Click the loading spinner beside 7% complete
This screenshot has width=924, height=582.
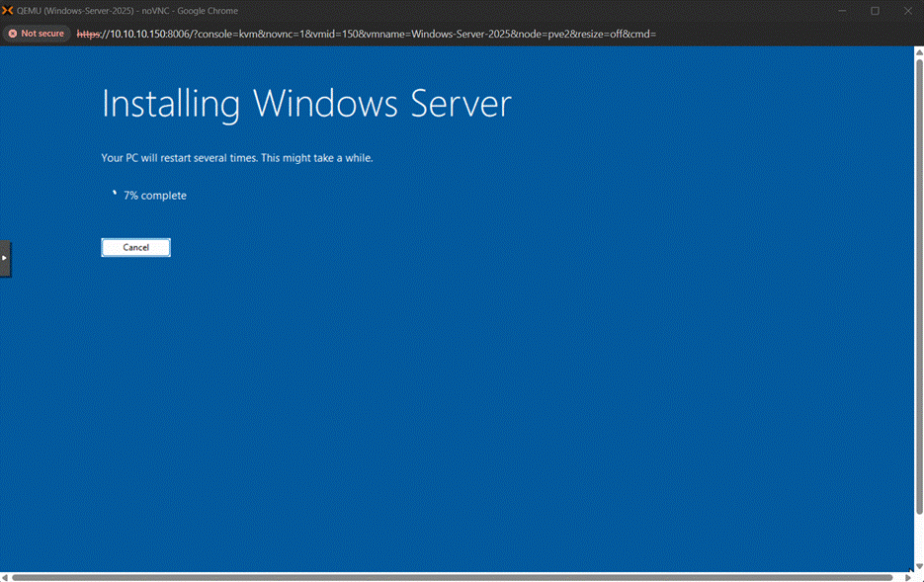click(x=115, y=195)
